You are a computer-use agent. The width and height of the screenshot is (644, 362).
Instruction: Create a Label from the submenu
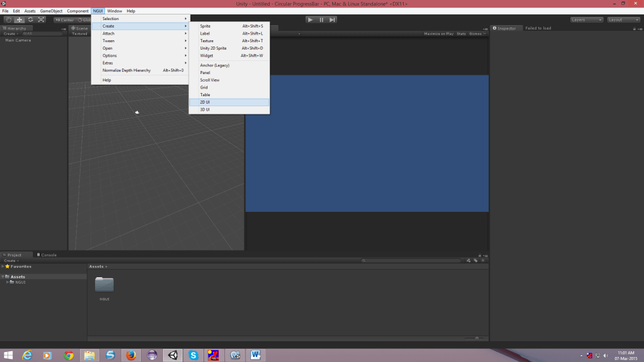coord(229,33)
